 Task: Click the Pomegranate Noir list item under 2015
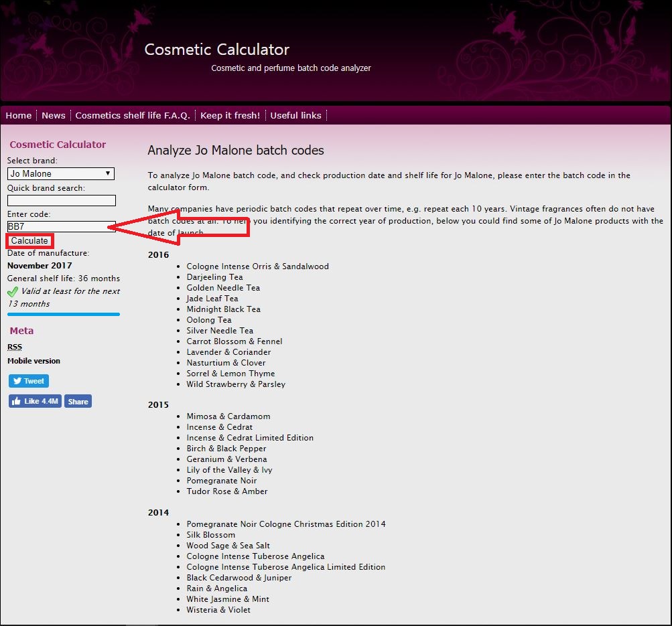pyautogui.click(x=222, y=481)
